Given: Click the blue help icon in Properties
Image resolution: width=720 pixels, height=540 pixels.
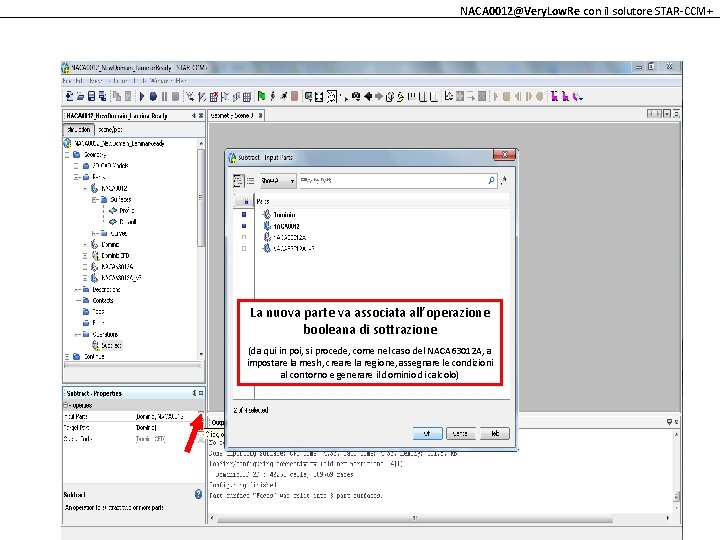Looking at the screenshot, I should point(198,494).
